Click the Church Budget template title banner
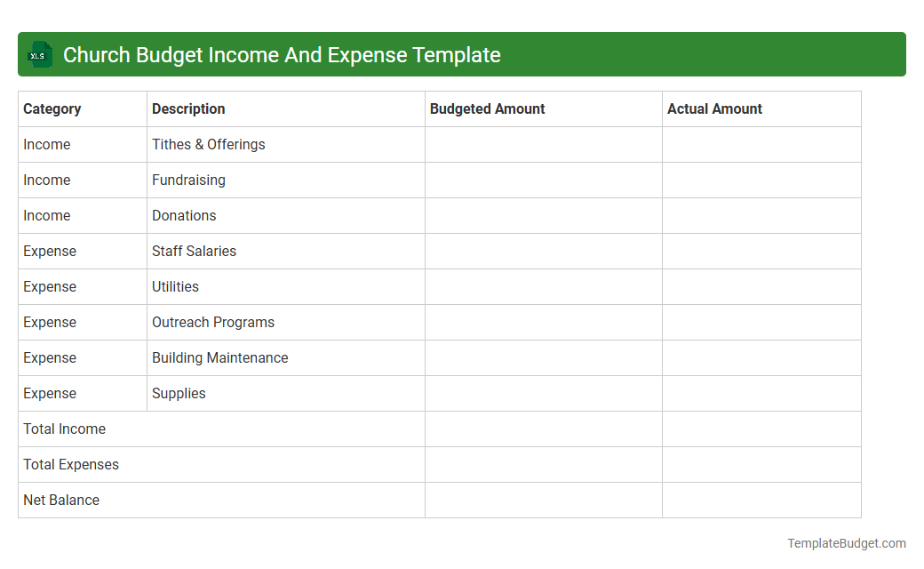Image resolution: width=924 pixels, height=569 pixels. (x=281, y=54)
